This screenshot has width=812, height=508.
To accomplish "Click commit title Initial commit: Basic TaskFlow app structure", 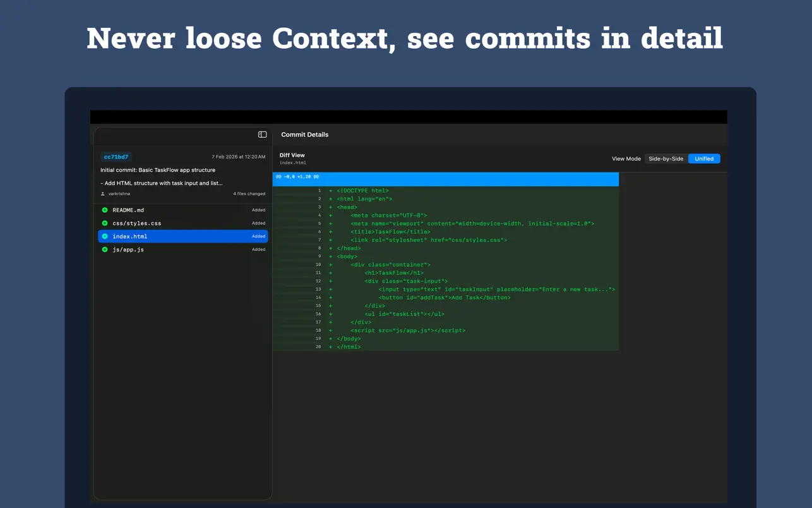I will [158, 170].
